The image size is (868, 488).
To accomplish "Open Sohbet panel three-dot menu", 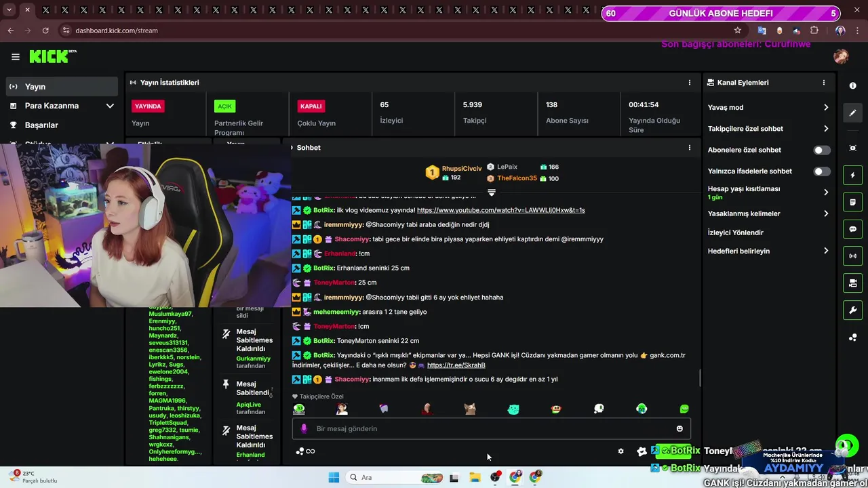I will [690, 148].
